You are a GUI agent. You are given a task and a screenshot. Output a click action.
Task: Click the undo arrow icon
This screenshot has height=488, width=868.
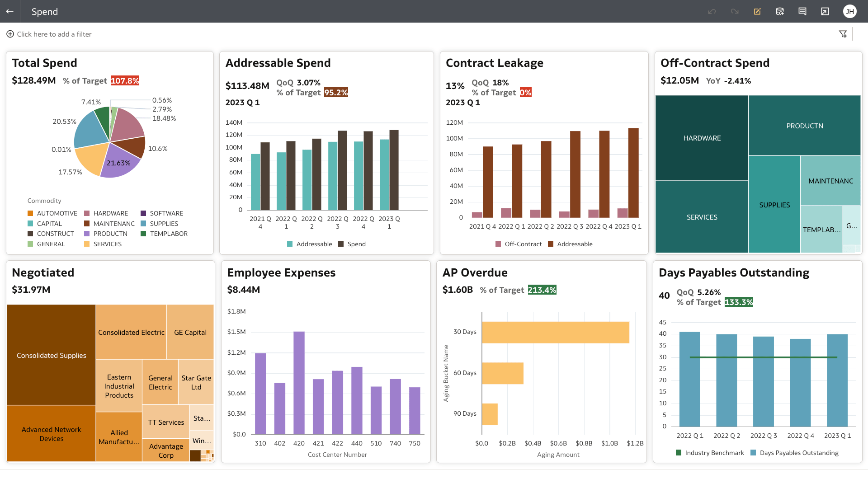pyautogui.click(x=712, y=11)
